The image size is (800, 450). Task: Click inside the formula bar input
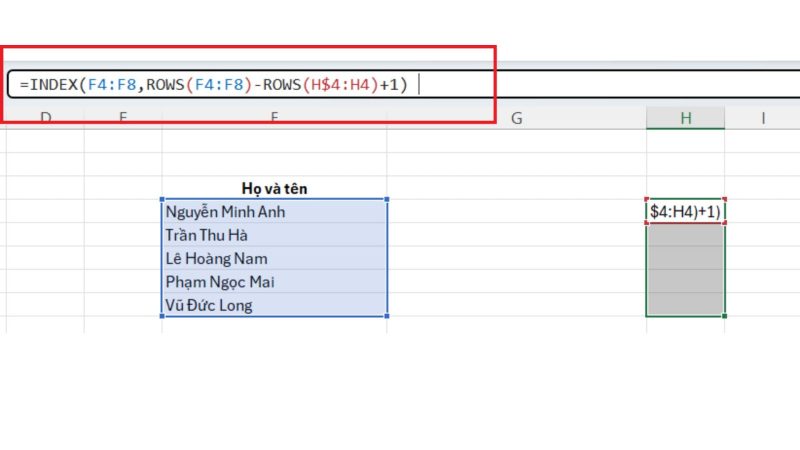point(403,84)
